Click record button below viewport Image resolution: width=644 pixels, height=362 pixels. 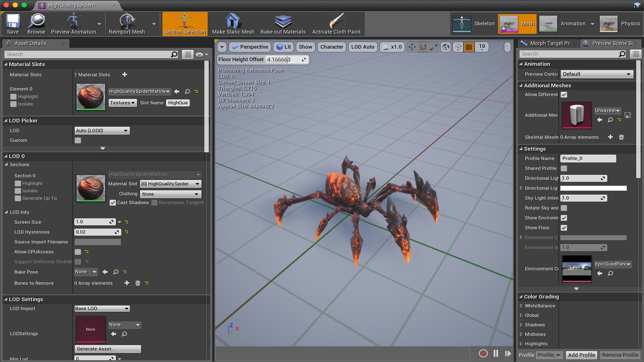[x=484, y=353]
